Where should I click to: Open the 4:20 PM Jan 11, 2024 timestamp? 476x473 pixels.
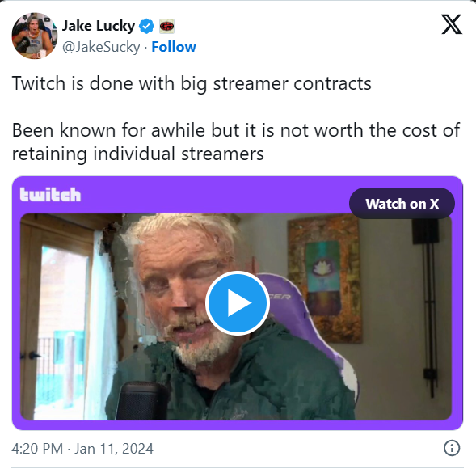tap(82, 449)
